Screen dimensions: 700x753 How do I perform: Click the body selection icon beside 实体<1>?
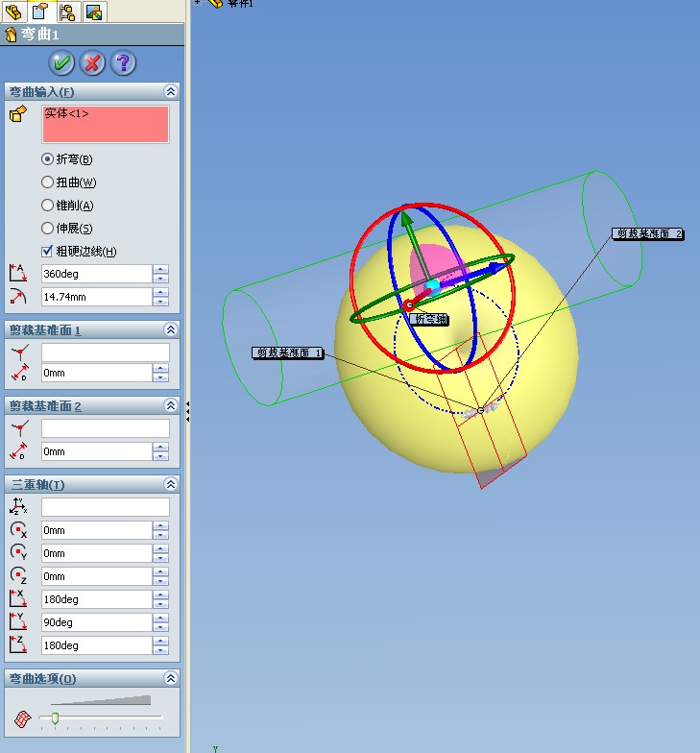(x=18, y=114)
